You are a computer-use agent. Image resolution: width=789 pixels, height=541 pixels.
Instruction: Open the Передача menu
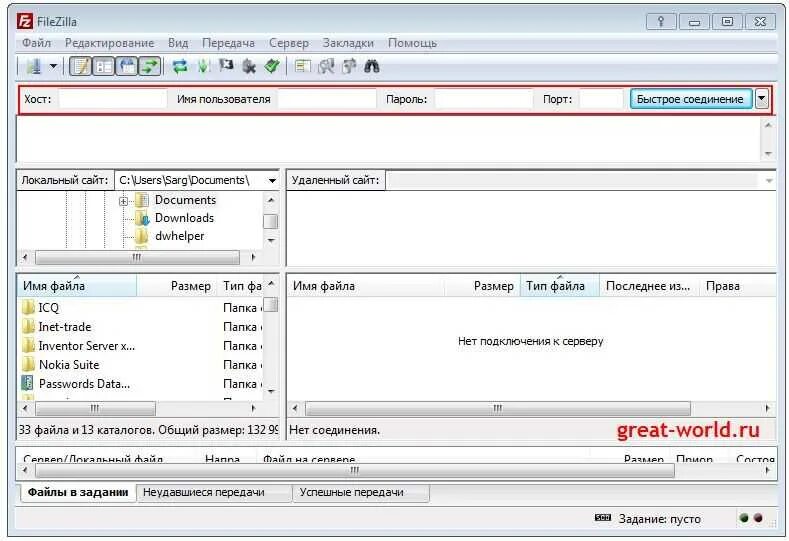pos(228,43)
